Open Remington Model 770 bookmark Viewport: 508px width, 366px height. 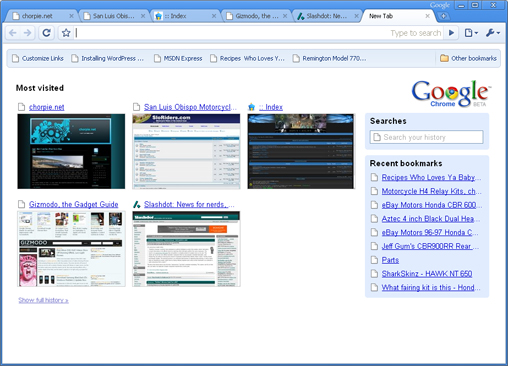pos(329,58)
